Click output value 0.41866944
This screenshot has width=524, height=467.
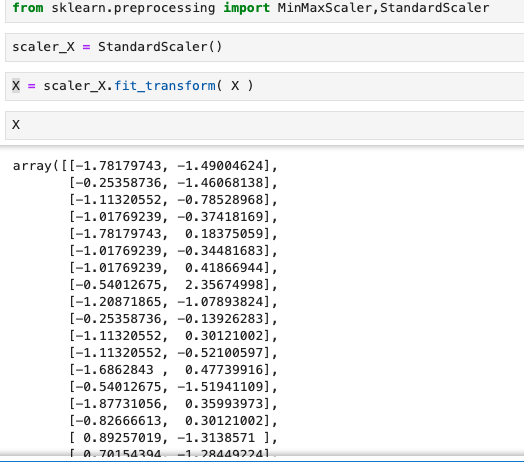pos(225,268)
